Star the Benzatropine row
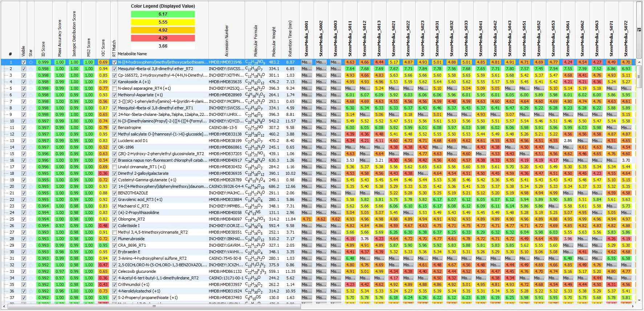The image size is (644, 311). (31, 128)
